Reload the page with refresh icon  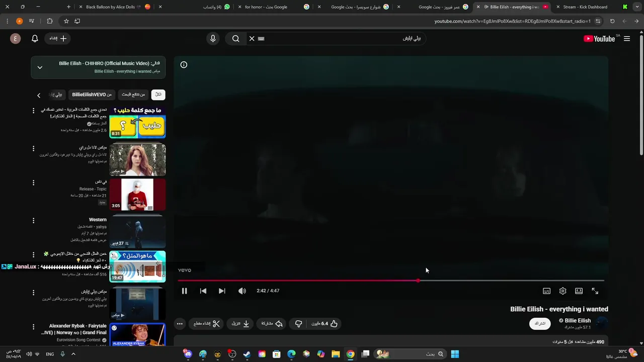click(612, 21)
